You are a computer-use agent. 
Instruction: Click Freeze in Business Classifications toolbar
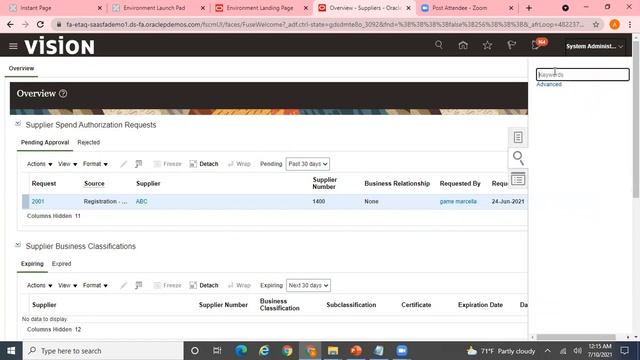coord(167,285)
